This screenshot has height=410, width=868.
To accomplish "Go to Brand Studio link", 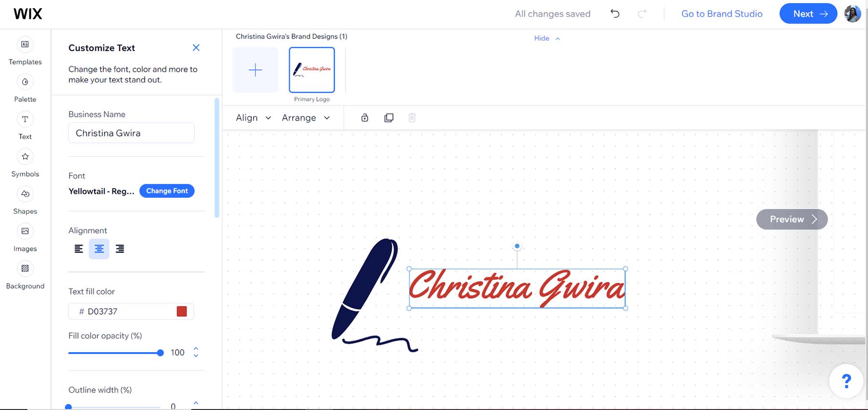I will (x=721, y=14).
